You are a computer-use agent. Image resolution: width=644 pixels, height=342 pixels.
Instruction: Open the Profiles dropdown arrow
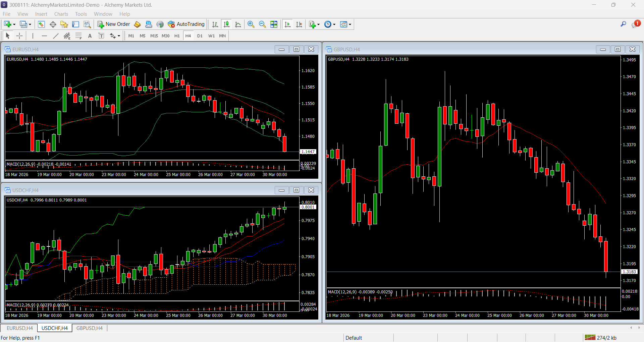pos(30,24)
